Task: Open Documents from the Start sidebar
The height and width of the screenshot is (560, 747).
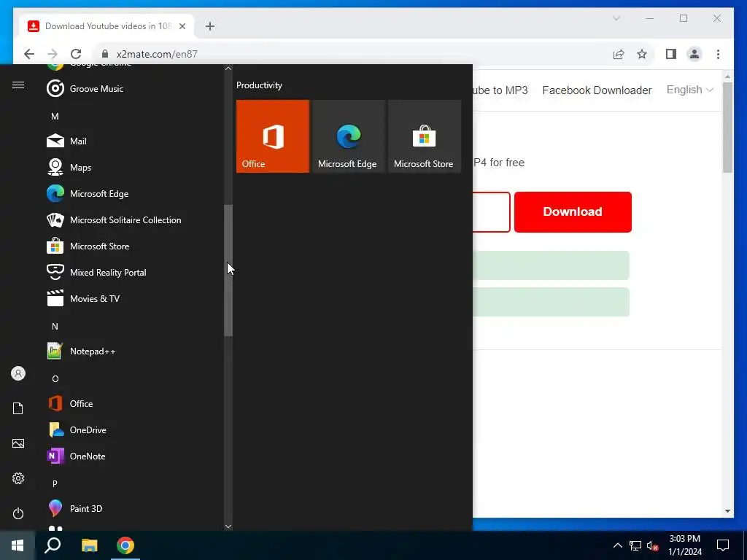Action: tap(18, 408)
